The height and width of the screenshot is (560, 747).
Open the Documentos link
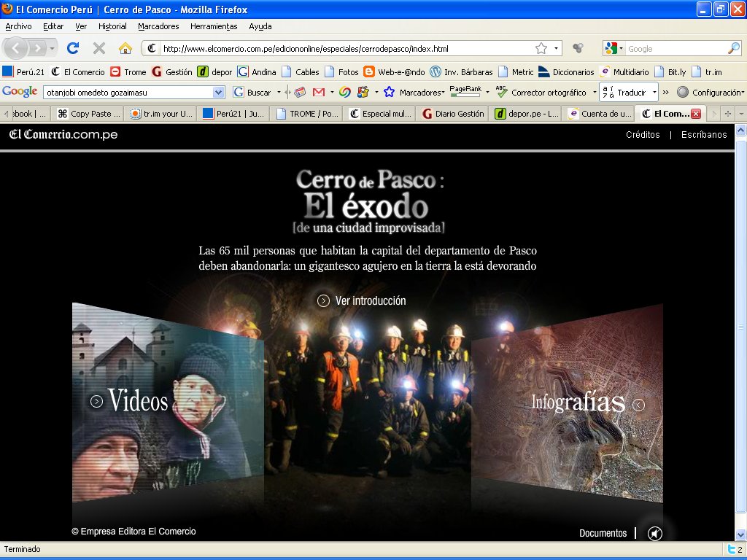[603, 533]
